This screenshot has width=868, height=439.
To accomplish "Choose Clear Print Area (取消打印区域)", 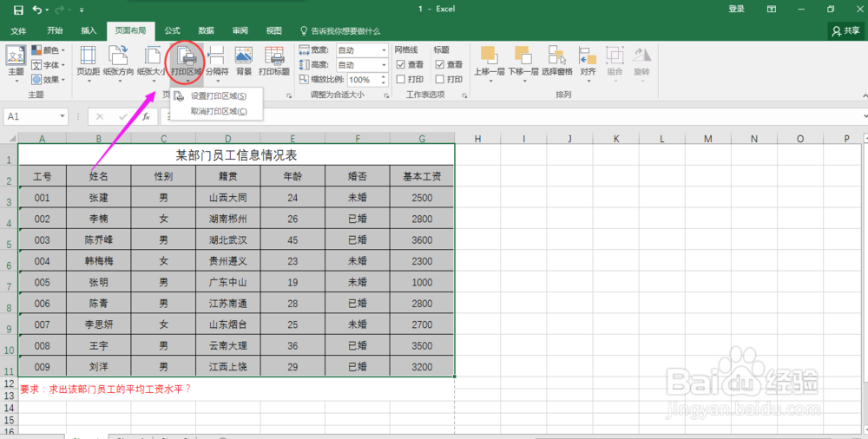I will [216, 111].
